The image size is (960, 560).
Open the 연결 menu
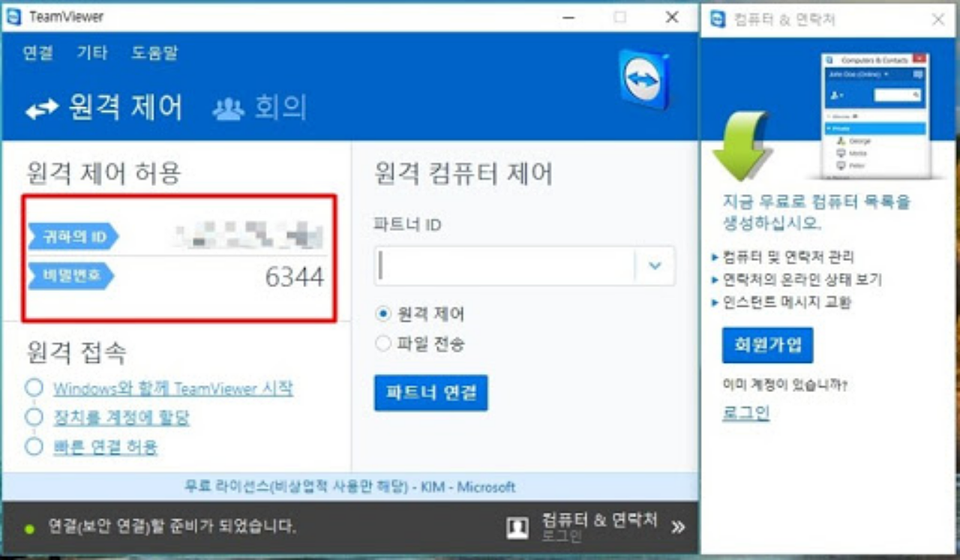click(x=37, y=53)
